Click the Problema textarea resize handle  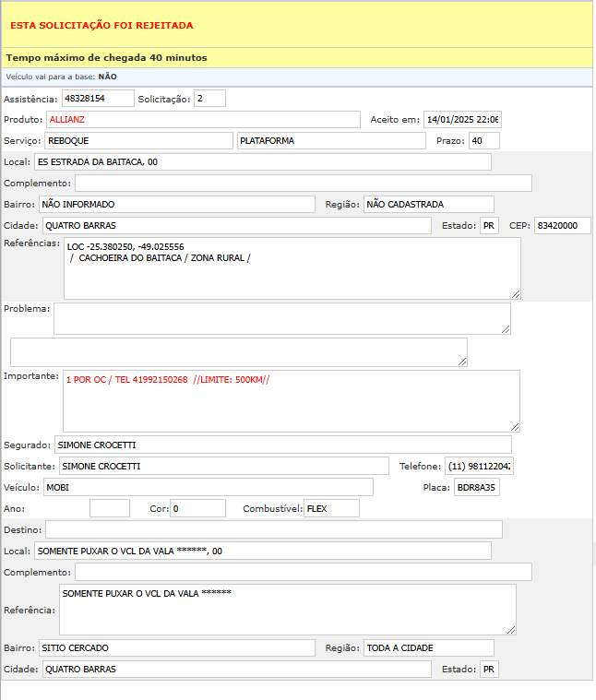[506, 329]
